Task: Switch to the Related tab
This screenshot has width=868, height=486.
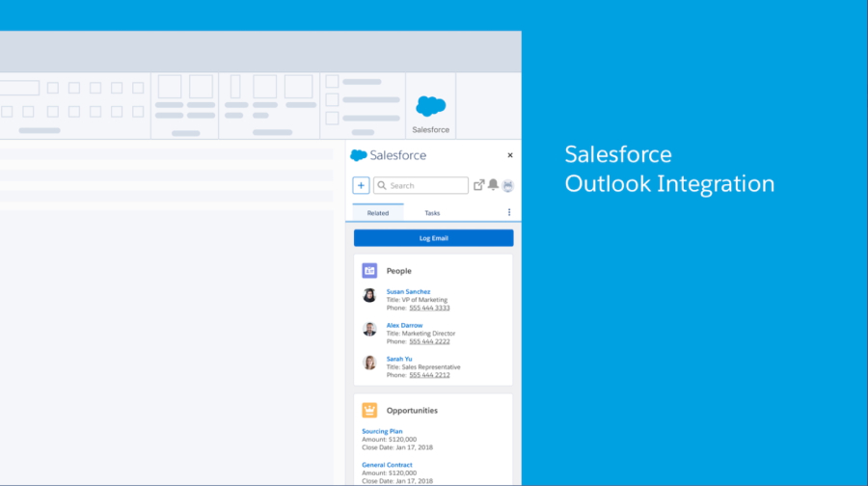Action: [378, 212]
